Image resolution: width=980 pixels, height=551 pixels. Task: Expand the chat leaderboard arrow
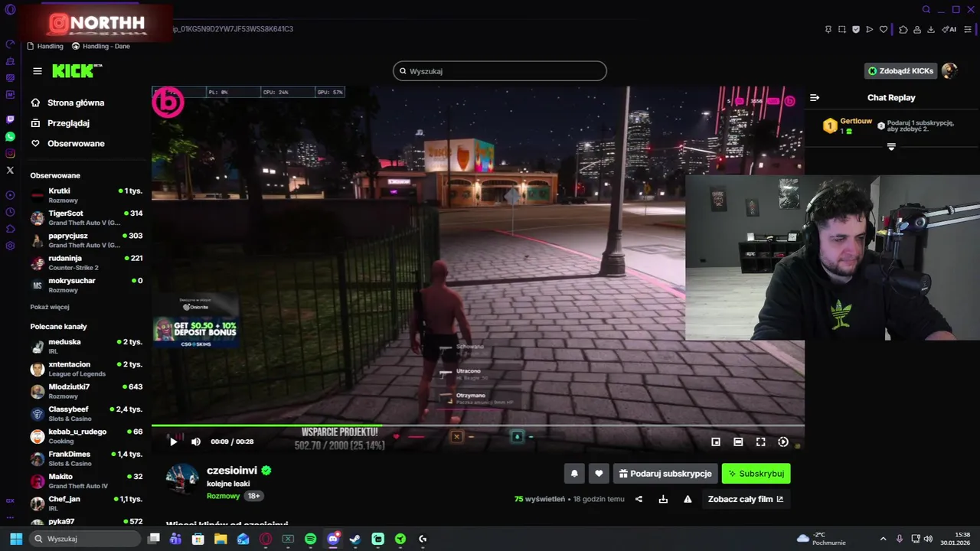click(891, 146)
